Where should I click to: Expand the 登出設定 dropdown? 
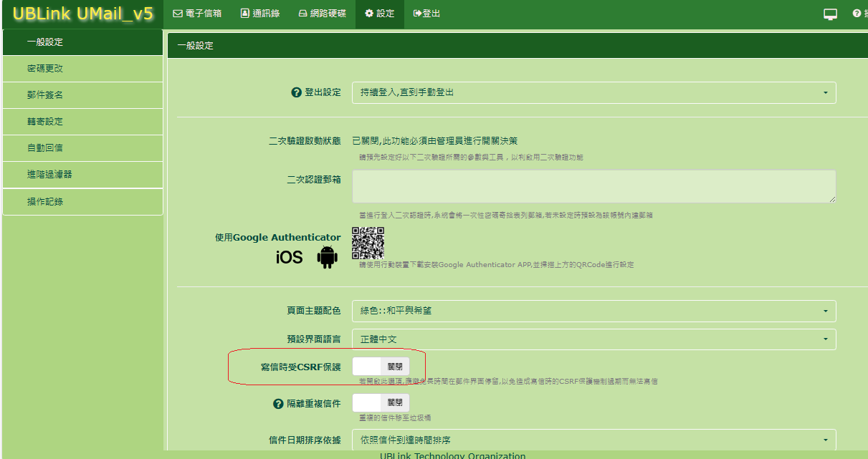(593, 93)
